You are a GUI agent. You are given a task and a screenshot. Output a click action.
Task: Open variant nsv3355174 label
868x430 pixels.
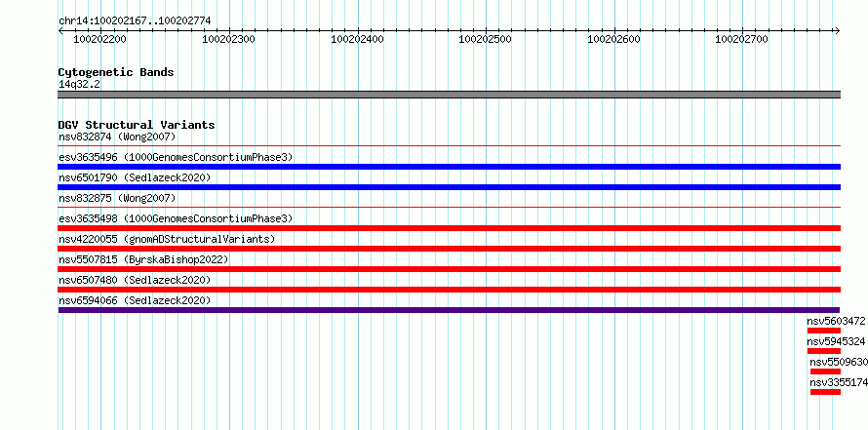coord(839,382)
